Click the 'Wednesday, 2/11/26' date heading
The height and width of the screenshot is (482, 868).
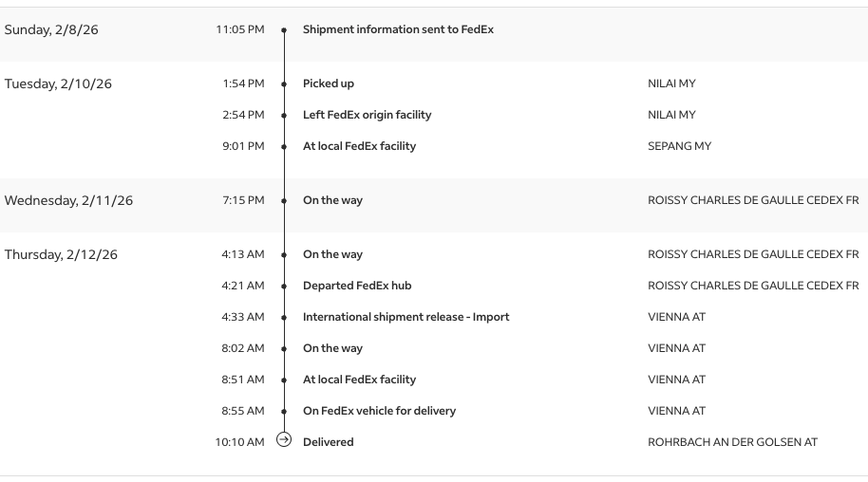(x=68, y=200)
